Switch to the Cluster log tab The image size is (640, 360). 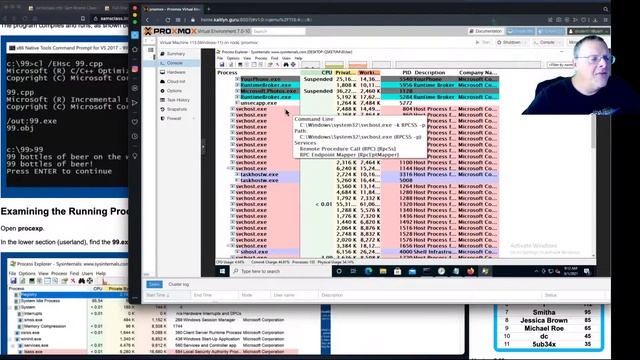pos(179,284)
